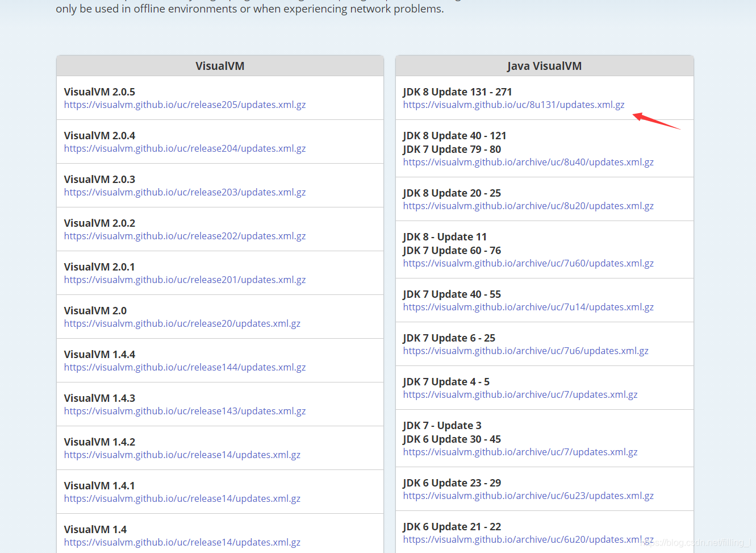756x553 pixels.
Task: Select the VisualVM 2.0 heading
Action: pos(95,310)
